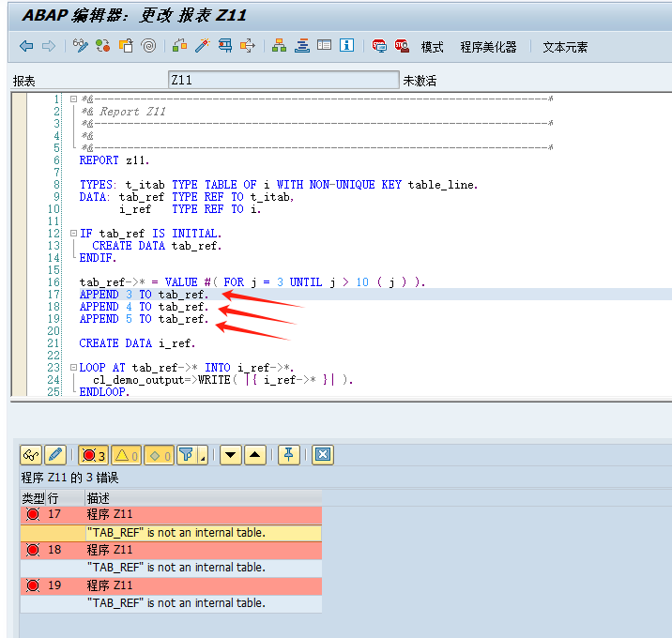This screenshot has height=638, width=672.
Task: Jump to next error with down arrow
Action: tap(231, 455)
